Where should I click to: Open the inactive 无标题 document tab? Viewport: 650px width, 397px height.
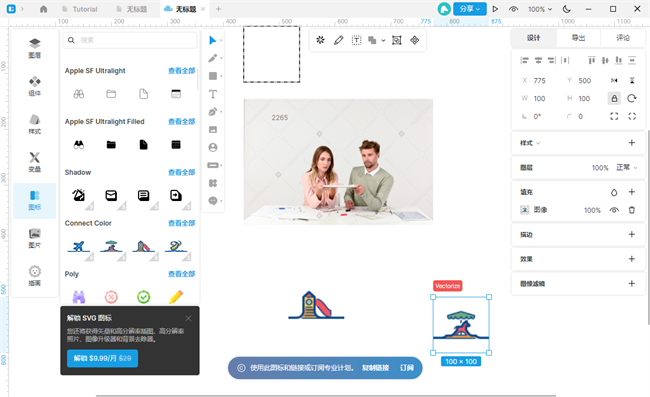coord(132,9)
